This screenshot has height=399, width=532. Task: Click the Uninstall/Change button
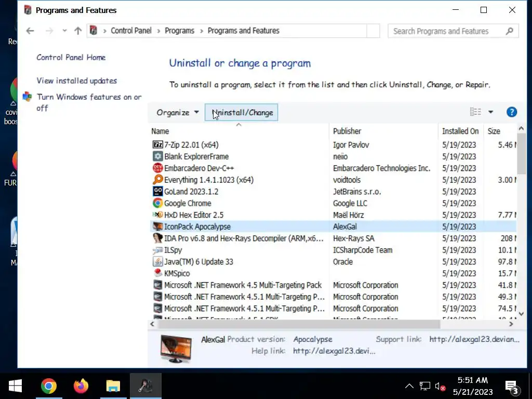241,112
